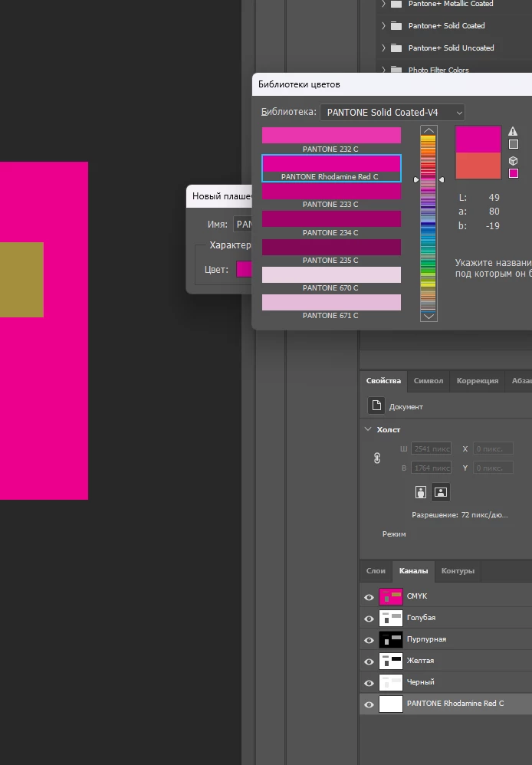Hide the Пурпурная channel eye icon
Viewport: 532px width, 765px height.
click(369, 640)
